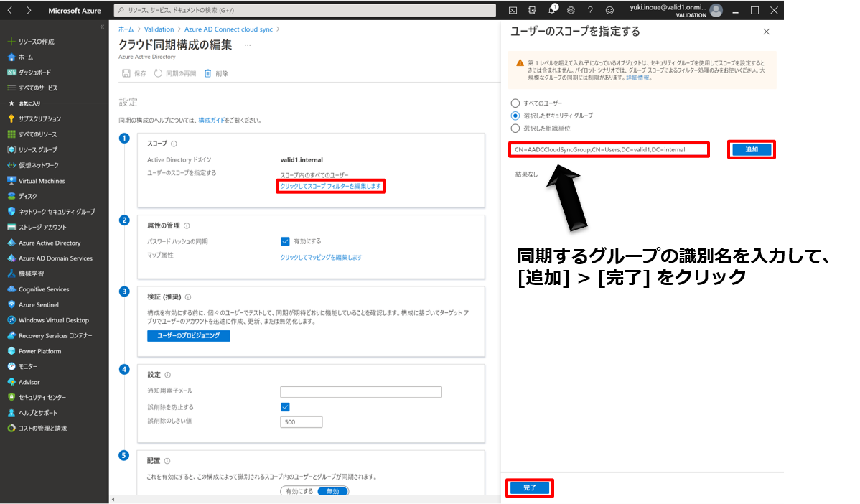
Task: Click クリックしてマッピングを編集します link
Action: point(321,257)
